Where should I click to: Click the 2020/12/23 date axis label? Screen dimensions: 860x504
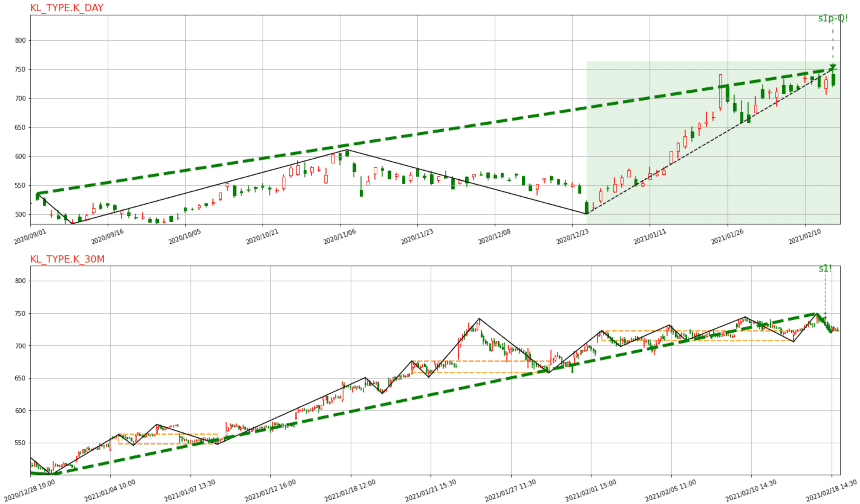point(572,237)
